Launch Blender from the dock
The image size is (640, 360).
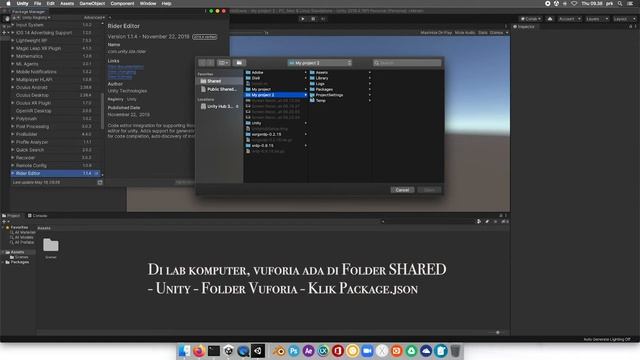279,351
